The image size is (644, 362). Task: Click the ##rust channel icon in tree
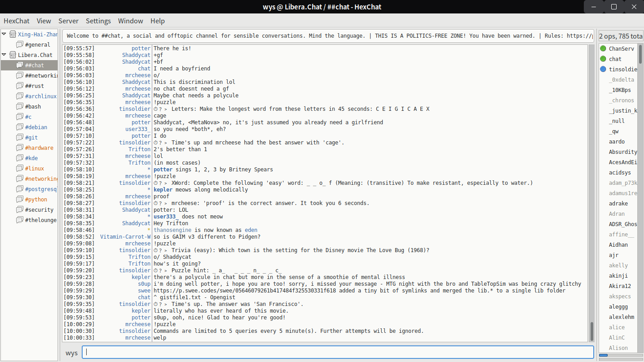pyautogui.click(x=20, y=86)
